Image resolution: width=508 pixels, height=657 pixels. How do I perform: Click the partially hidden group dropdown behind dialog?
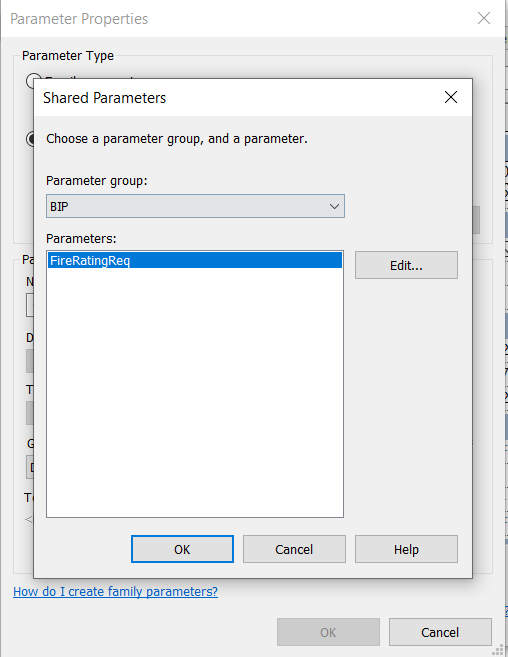coord(30,467)
